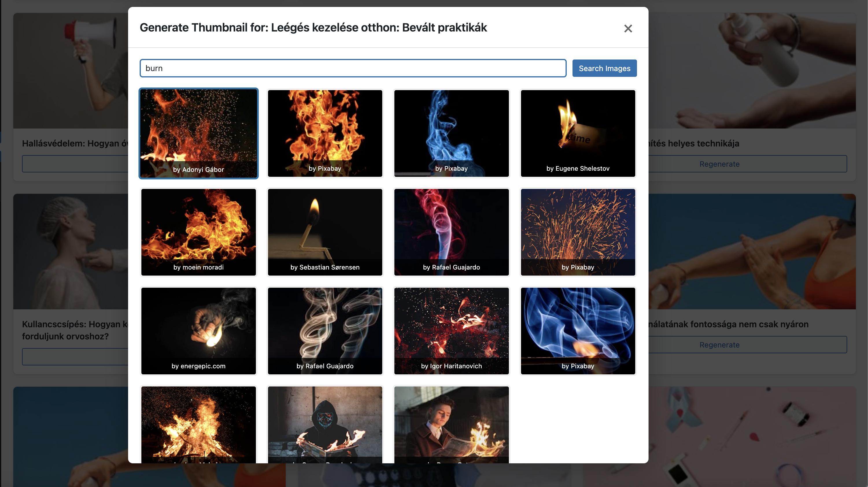Click the dialog title "Leégés kezelése otthon: Bevált praktikák"

pos(379,28)
